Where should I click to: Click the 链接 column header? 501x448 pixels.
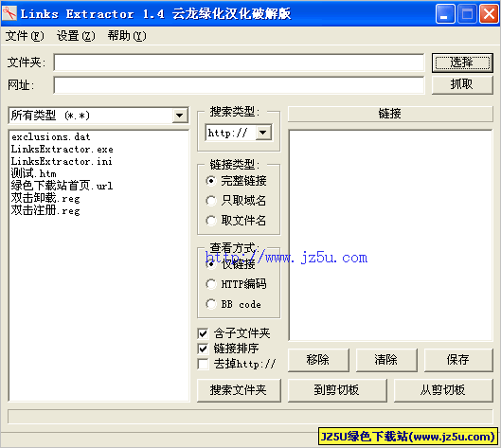click(390, 114)
